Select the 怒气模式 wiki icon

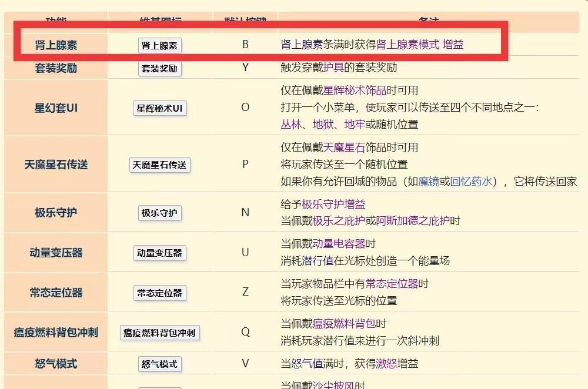[x=159, y=363]
